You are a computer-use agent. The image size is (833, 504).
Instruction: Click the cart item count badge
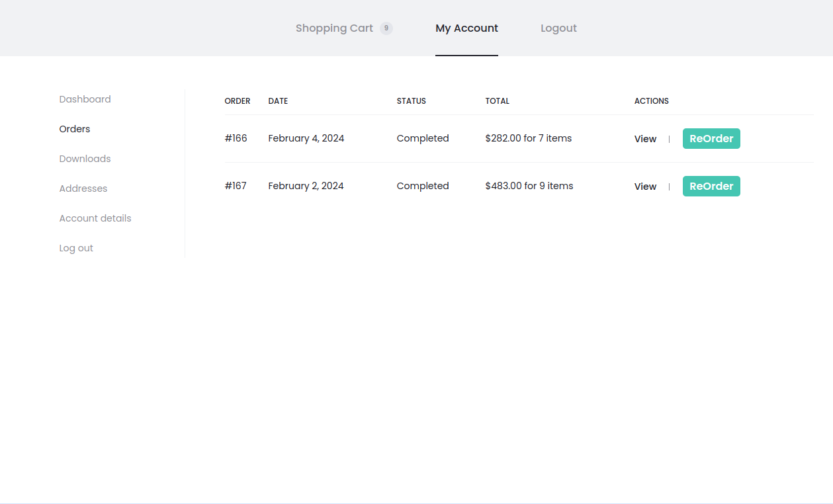pyautogui.click(x=386, y=28)
